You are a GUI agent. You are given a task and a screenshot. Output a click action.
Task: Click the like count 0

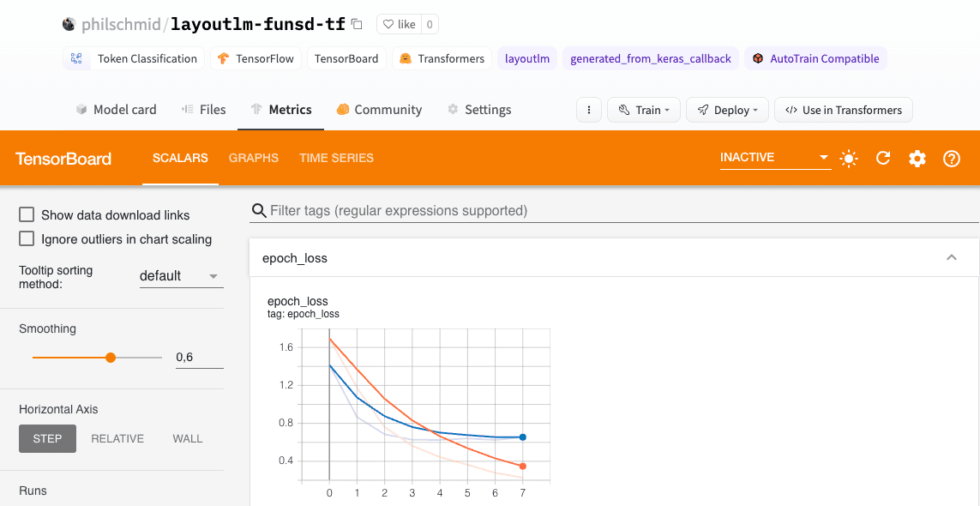430,24
